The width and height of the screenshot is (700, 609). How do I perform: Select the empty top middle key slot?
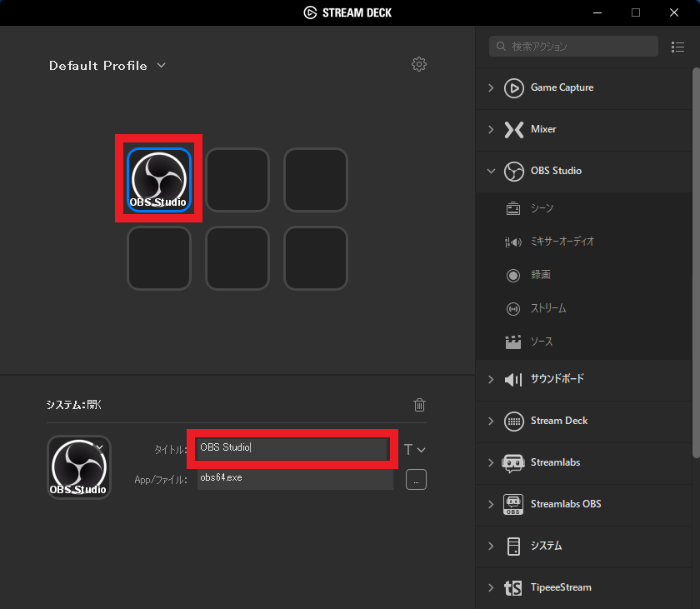pyautogui.click(x=237, y=179)
